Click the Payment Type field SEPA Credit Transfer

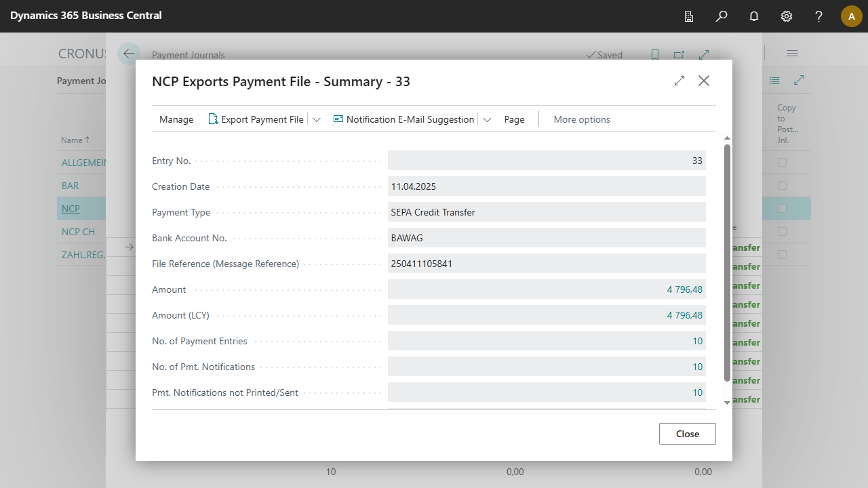(x=547, y=212)
